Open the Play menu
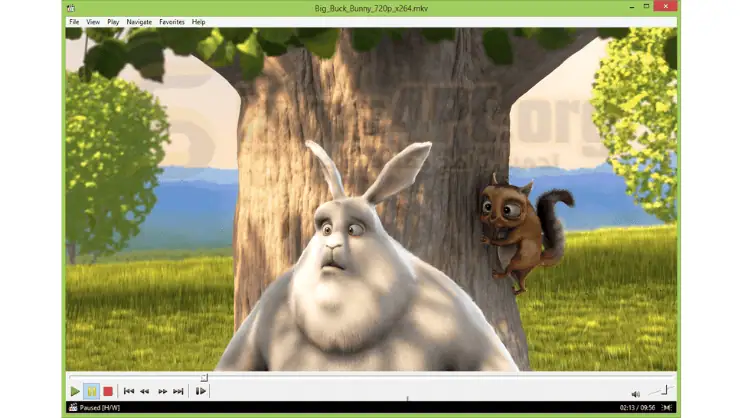743x418 pixels. coord(113,22)
